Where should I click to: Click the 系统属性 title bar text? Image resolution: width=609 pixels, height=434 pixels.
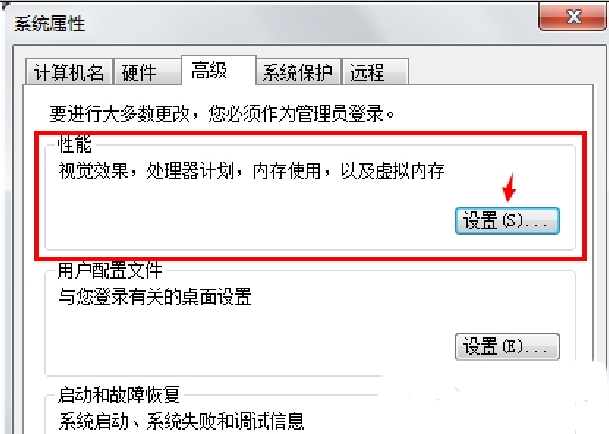(50, 23)
